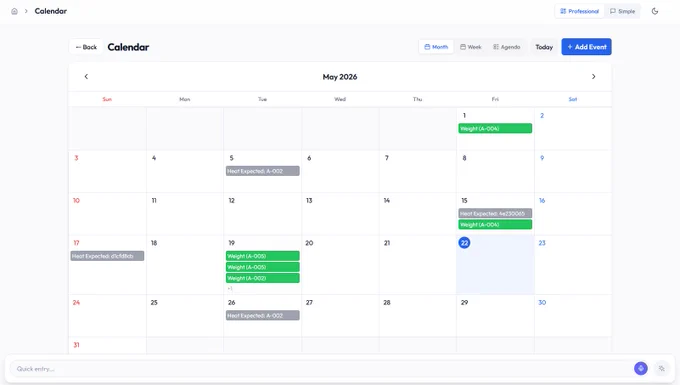Switch to Professional mode
Viewport: 680px width, 385px height.
point(579,11)
